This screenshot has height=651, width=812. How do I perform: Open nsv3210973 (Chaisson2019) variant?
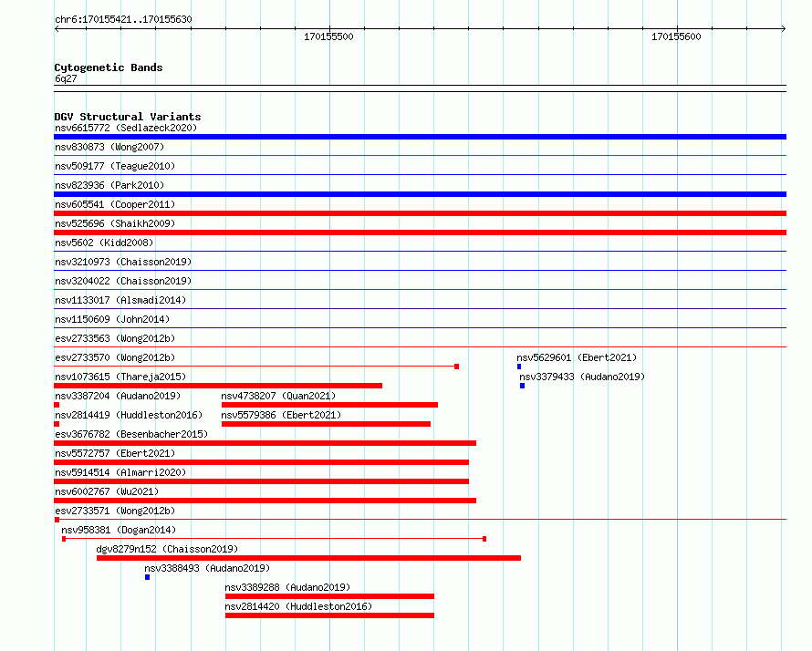pos(123,262)
